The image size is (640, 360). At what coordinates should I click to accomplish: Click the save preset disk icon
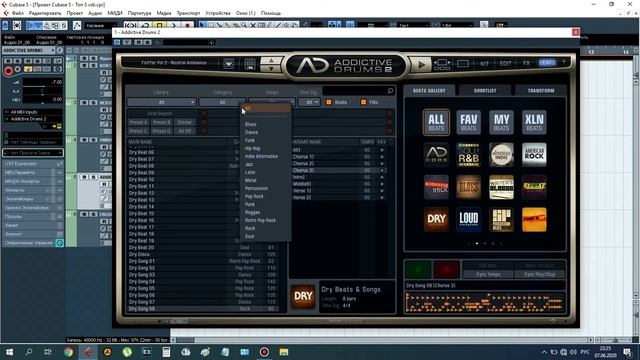click(250, 64)
